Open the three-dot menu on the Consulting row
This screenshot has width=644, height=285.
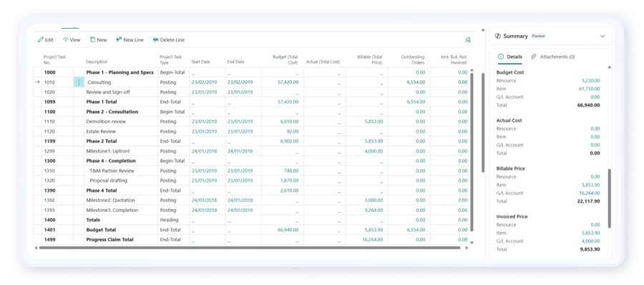pos(79,82)
